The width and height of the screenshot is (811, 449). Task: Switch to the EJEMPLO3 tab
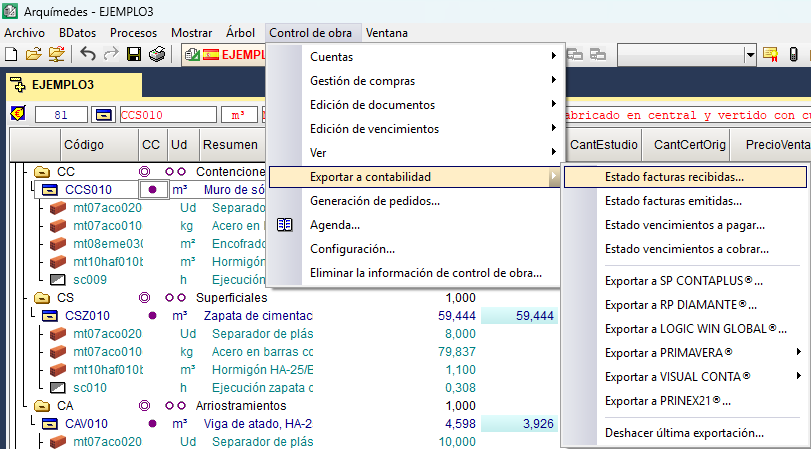(73, 85)
